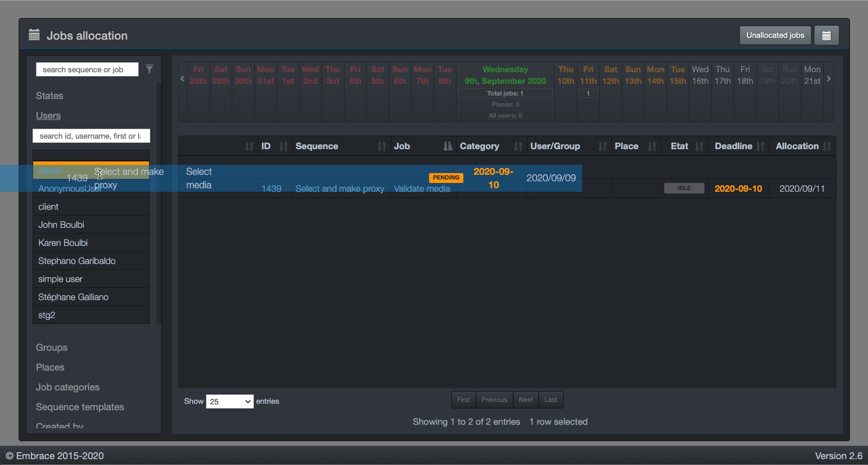Image resolution: width=868 pixels, height=465 pixels.
Task: Sort table by User/Group column
Action: pos(568,146)
